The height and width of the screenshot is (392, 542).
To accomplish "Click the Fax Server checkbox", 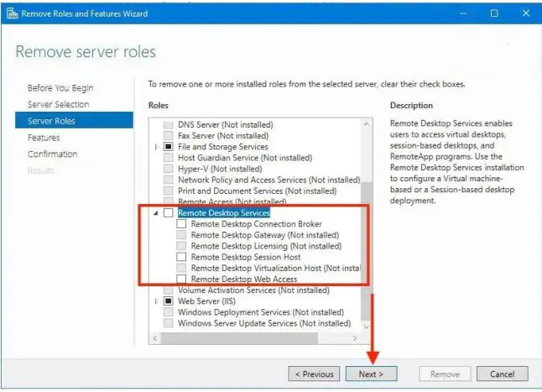I will point(169,135).
